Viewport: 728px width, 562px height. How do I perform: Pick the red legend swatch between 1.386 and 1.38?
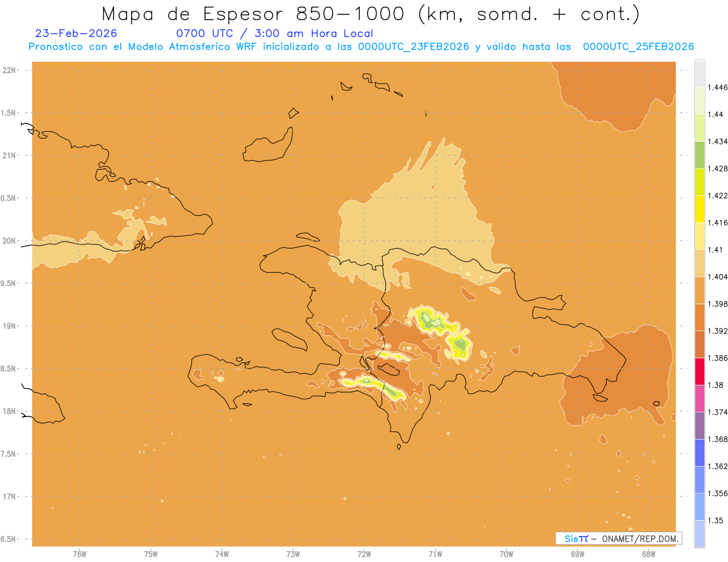pos(699,372)
